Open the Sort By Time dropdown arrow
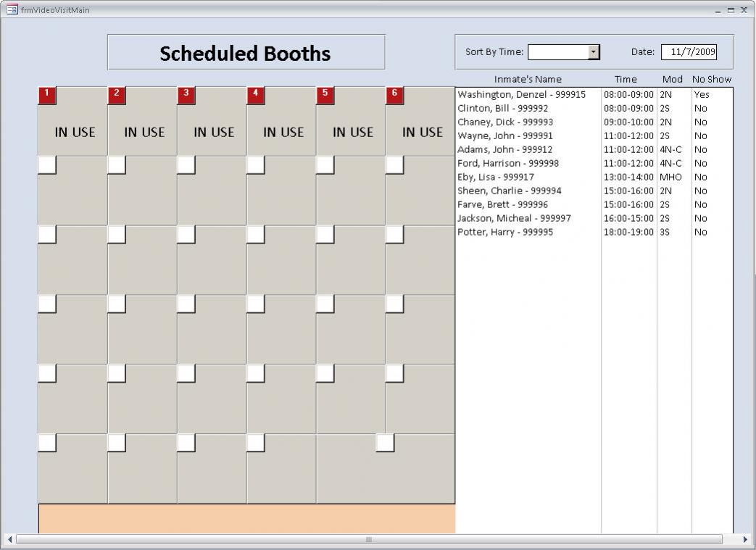The width and height of the screenshot is (756, 550). pos(594,52)
